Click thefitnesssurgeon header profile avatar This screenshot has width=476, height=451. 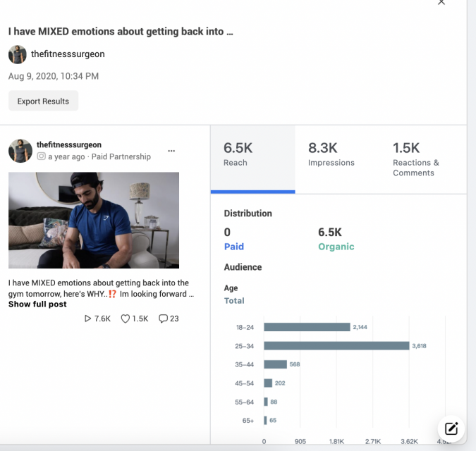click(x=18, y=54)
